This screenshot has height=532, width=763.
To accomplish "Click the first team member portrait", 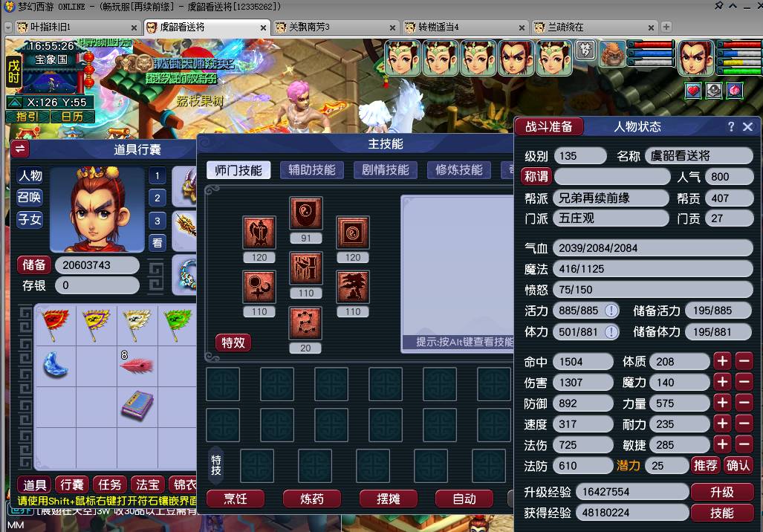I will pos(403,58).
